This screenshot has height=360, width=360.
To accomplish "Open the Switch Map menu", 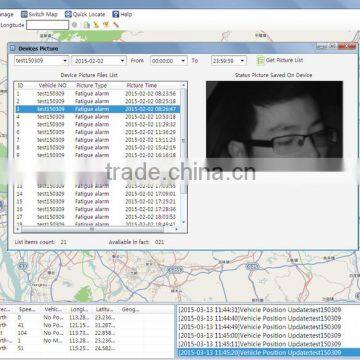I will (x=39, y=14).
